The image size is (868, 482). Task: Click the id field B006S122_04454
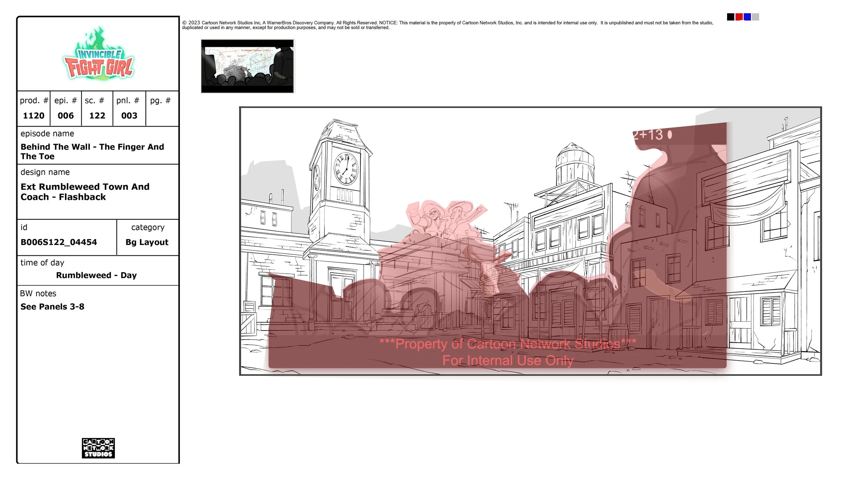tap(59, 242)
